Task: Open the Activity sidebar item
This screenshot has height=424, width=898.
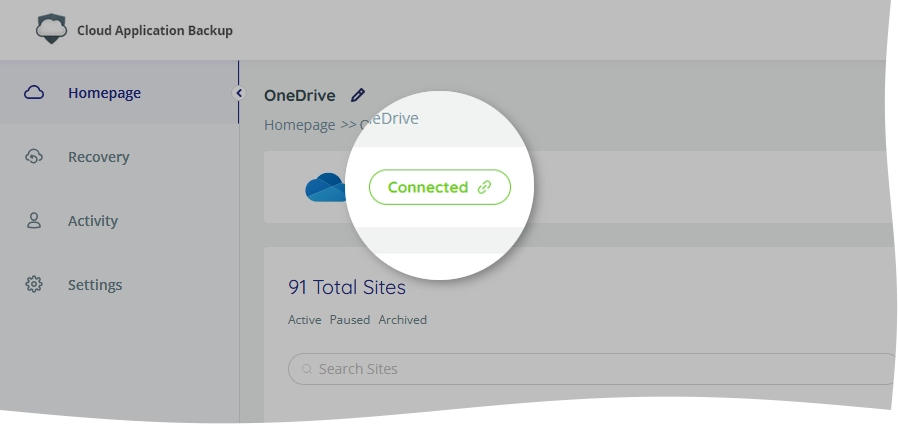Action: (x=119, y=221)
